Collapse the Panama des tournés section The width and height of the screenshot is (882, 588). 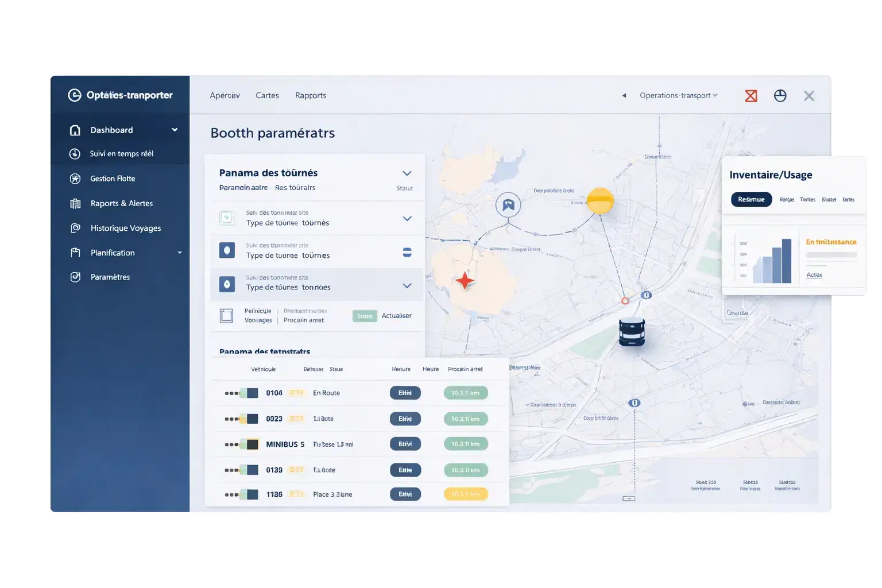pos(407,173)
